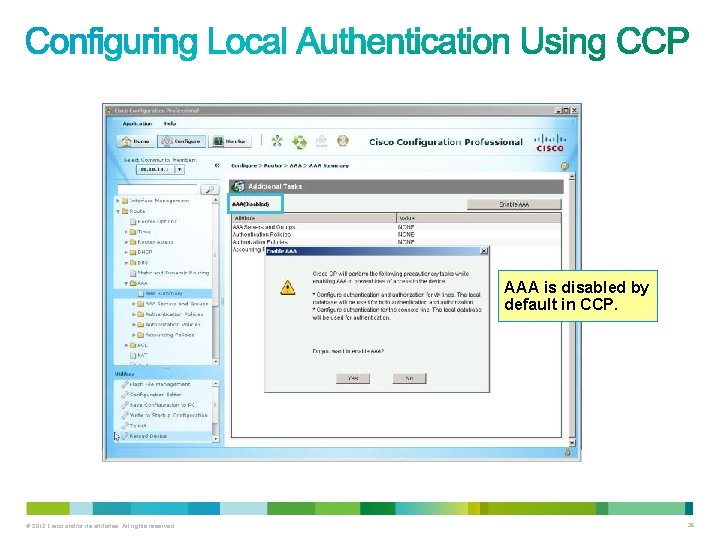This screenshot has height=540, width=720.
Task: Expand the Router Access folder node
Action: pos(126,242)
